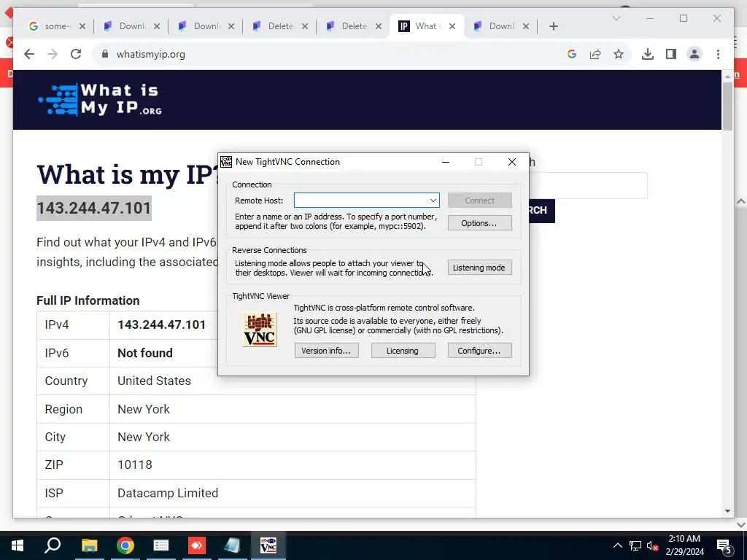The width and height of the screenshot is (747, 560).
Task: Click the Region value 'New York'
Action: click(144, 409)
